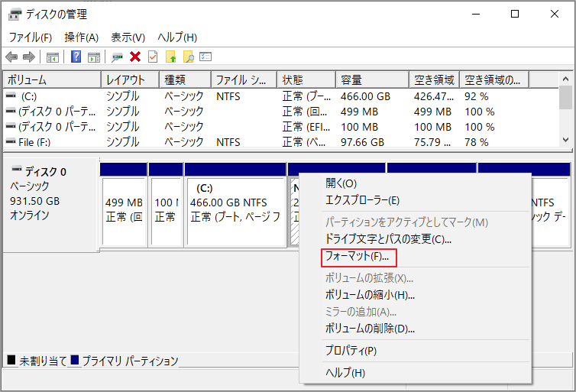This screenshot has width=576, height=392.
Task: Toggle the console tree pane icon
Action: coord(53,57)
